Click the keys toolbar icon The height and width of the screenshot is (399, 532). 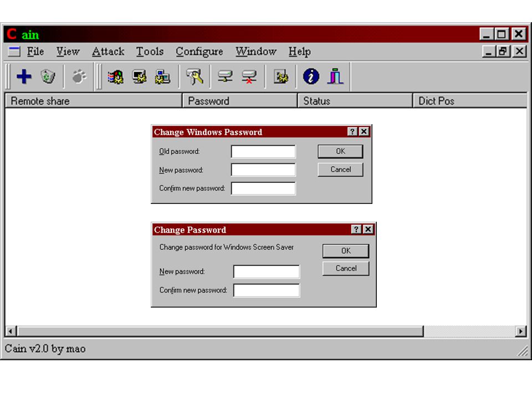195,76
